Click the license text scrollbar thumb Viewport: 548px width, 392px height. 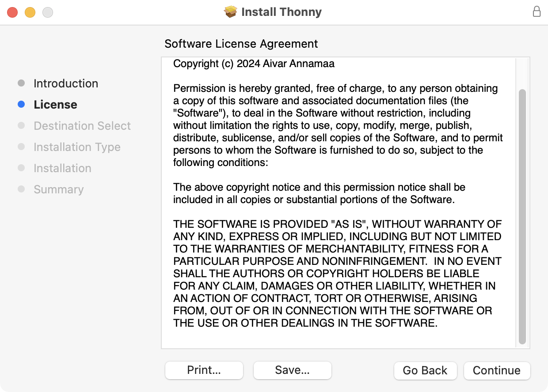tap(522, 216)
